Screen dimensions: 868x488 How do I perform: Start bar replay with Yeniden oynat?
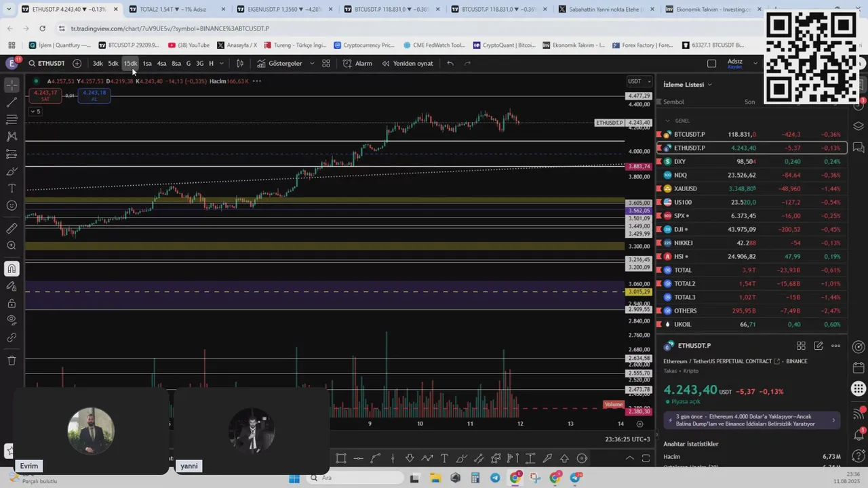[407, 63]
